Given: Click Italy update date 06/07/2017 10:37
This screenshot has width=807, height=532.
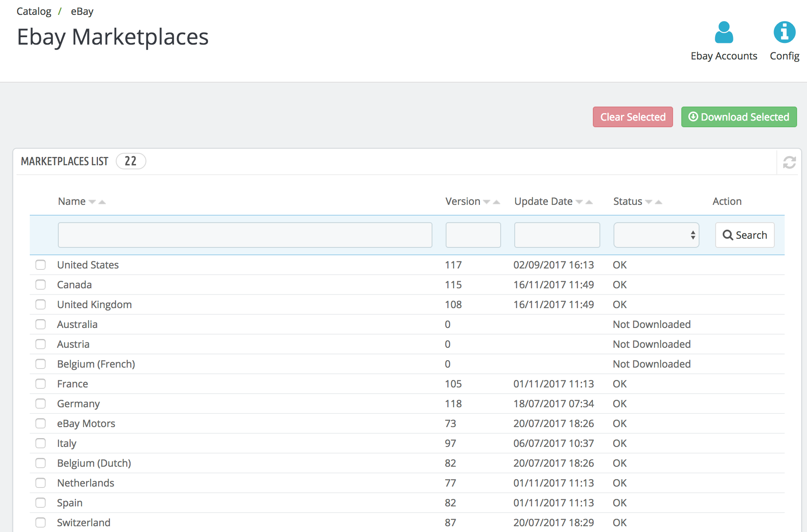Looking at the screenshot, I should 554,443.
